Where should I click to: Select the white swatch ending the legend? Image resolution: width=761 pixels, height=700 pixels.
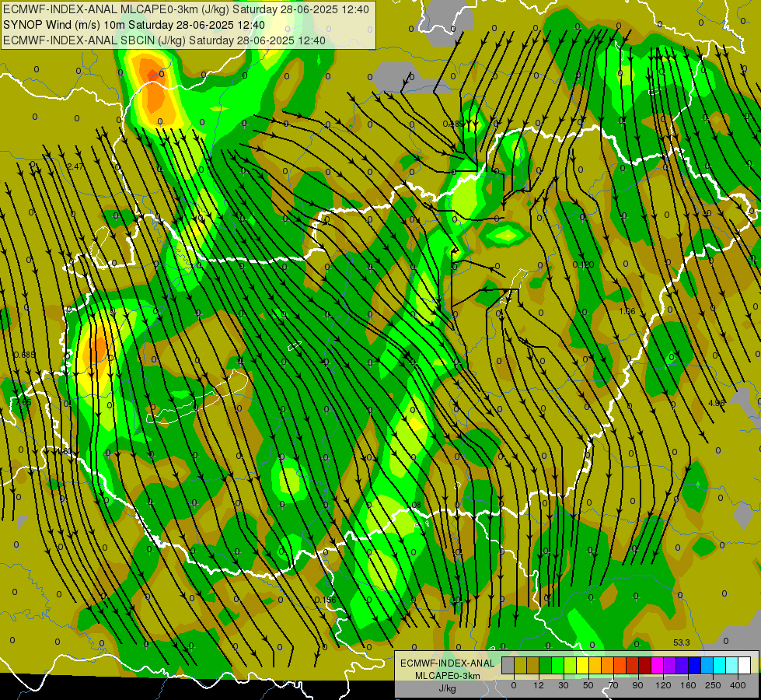pyautogui.click(x=745, y=665)
